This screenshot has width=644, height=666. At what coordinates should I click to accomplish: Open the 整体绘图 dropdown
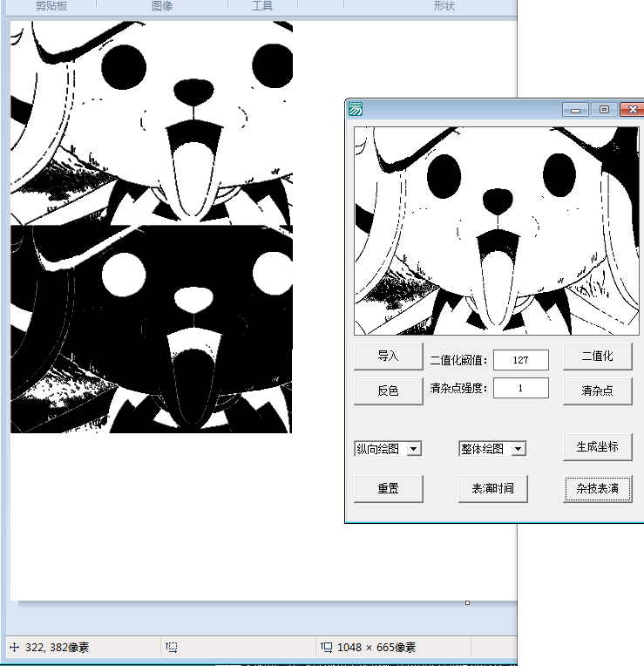(518, 449)
